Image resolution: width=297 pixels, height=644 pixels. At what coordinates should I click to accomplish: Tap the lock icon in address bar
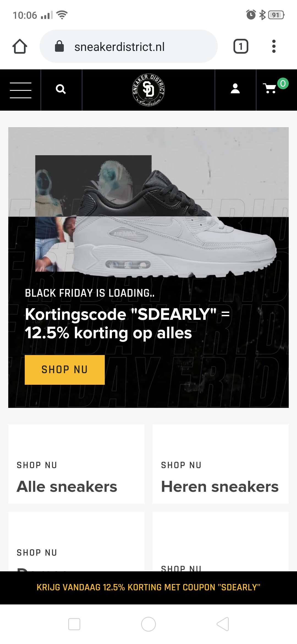click(x=59, y=46)
